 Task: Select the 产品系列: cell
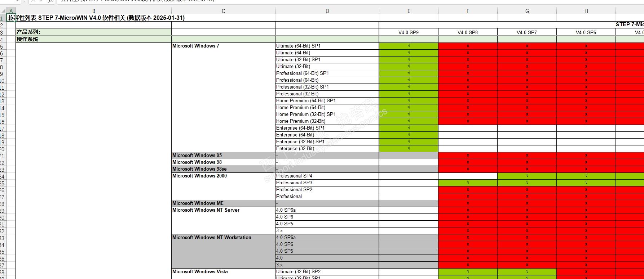[94, 32]
